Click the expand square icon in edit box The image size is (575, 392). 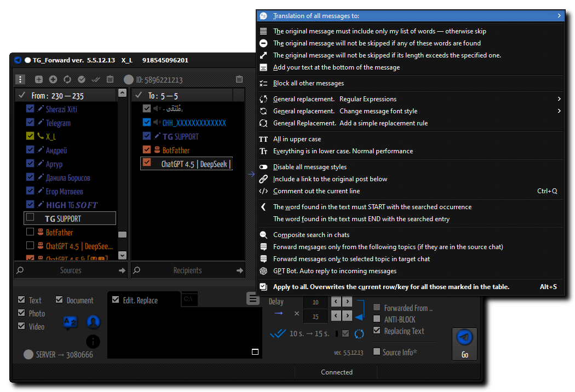click(255, 352)
